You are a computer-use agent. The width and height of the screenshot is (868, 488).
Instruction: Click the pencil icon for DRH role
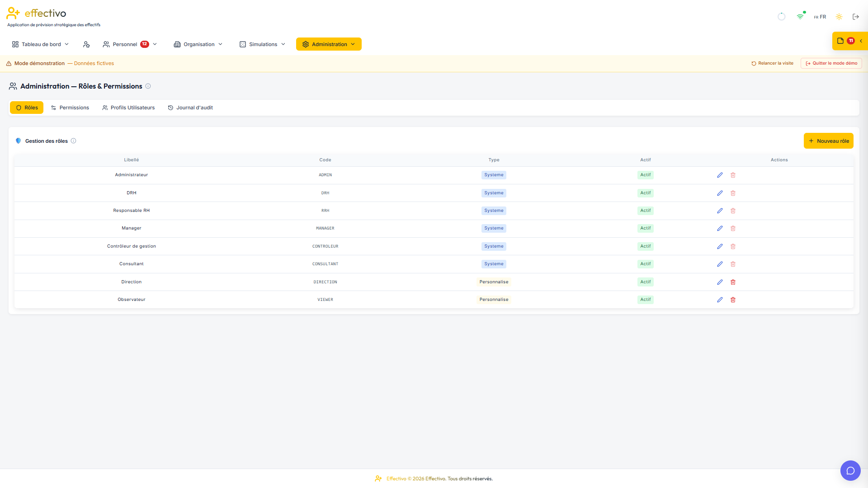(x=720, y=193)
